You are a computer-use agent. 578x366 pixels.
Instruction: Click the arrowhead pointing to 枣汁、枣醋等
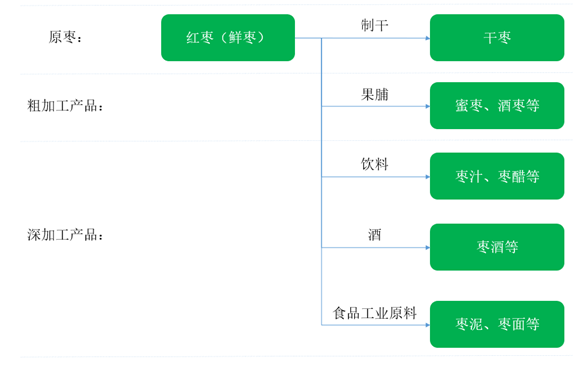point(428,177)
